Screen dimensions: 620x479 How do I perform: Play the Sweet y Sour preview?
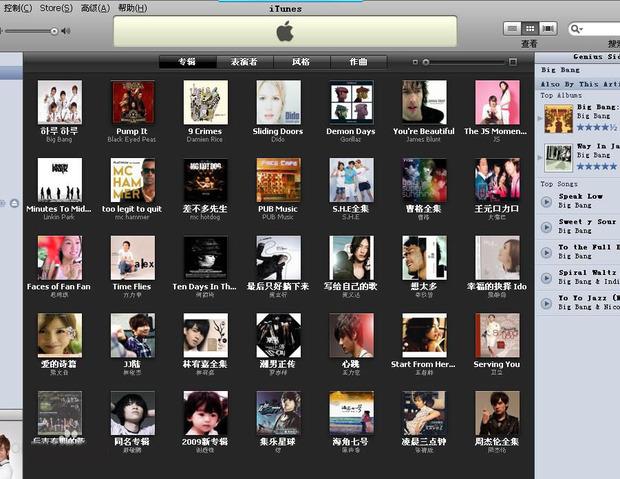tap(546, 227)
